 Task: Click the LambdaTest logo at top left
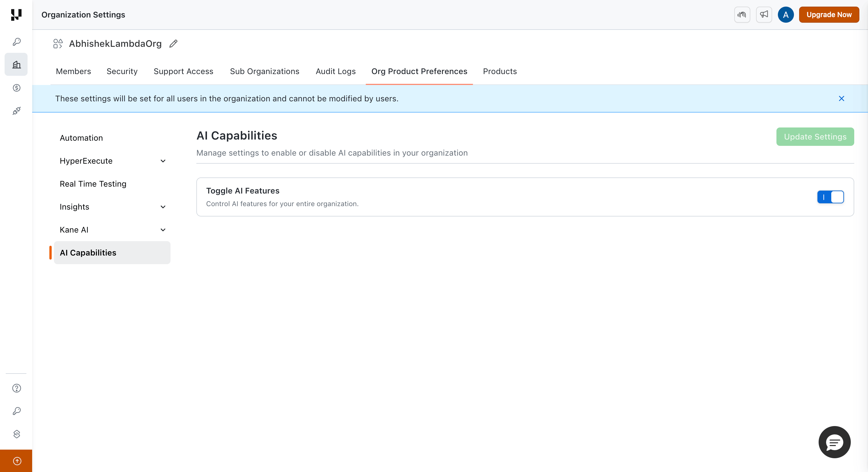click(16, 14)
